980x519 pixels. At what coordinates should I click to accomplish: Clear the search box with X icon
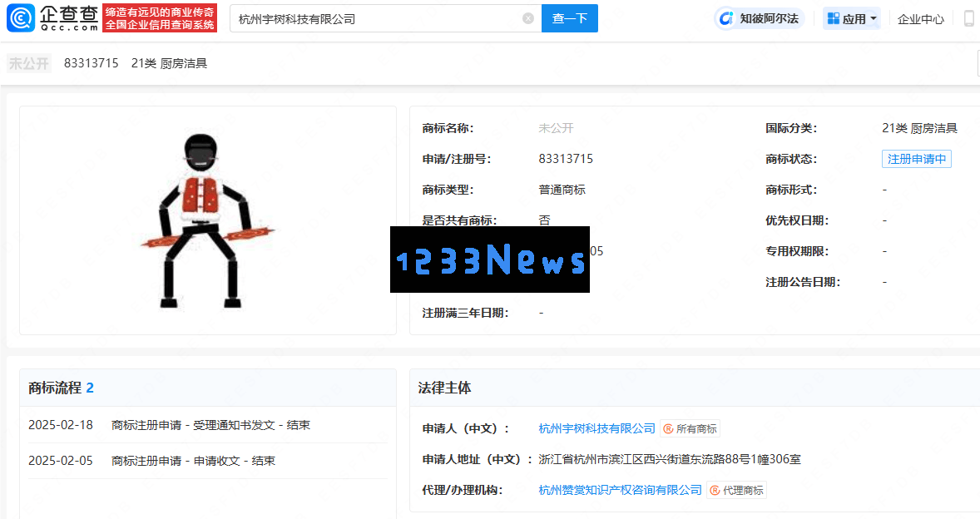pyautogui.click(x=528, y=19)
